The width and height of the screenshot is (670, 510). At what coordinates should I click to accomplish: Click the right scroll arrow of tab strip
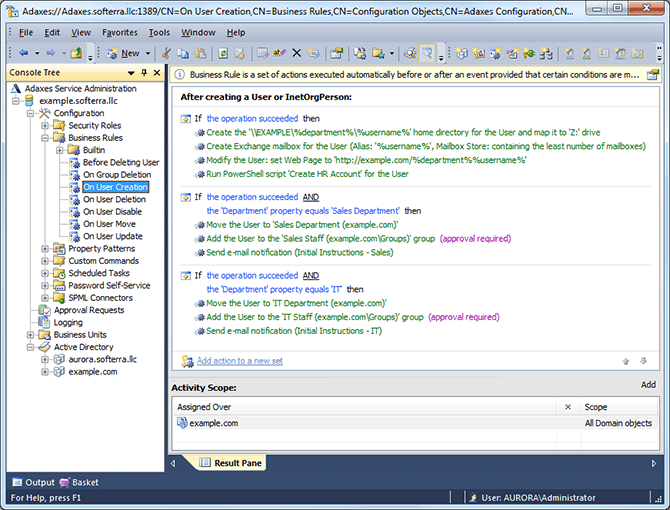click(654, 463)
